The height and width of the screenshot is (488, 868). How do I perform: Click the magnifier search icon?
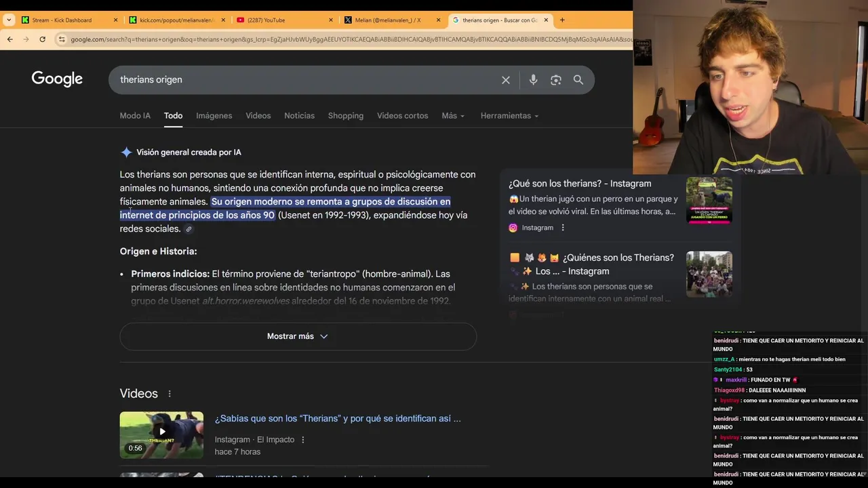tap(578, 80)
